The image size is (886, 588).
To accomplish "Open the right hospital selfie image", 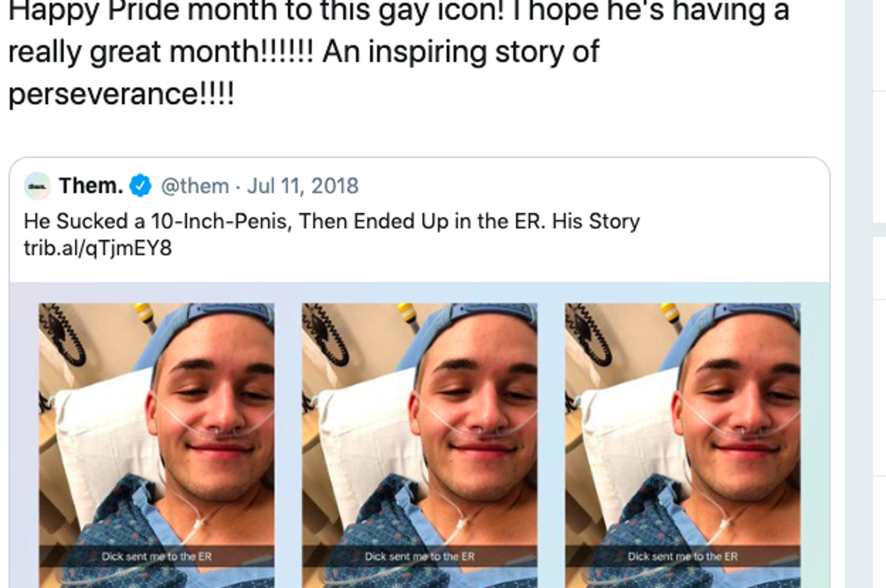I will [x=683, y=425].
